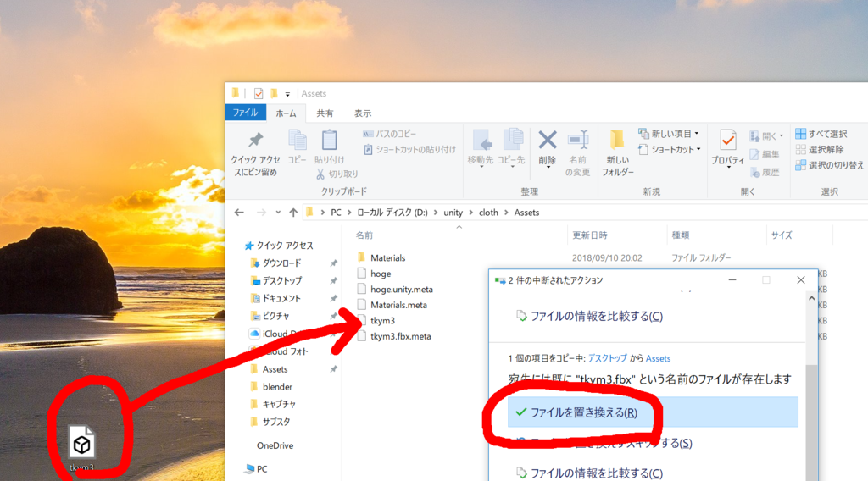Viewport: 868px width, 481px height.
Task: Sort by 更新日時 column header
Action: tap(590, 235)
